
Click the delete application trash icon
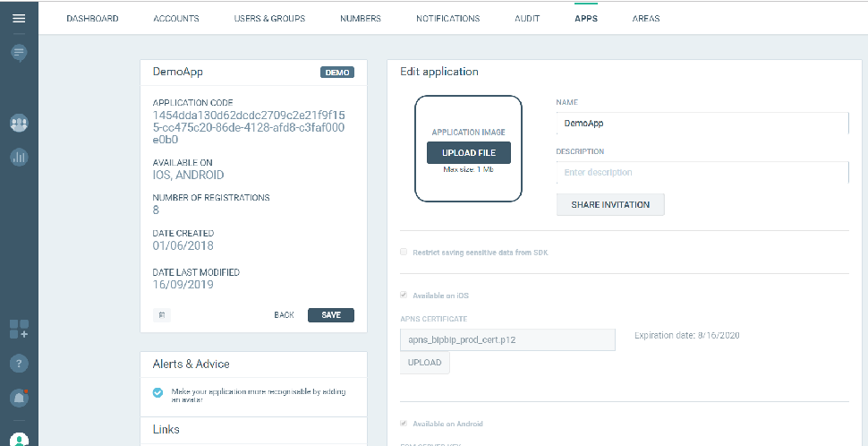point(162,315)
